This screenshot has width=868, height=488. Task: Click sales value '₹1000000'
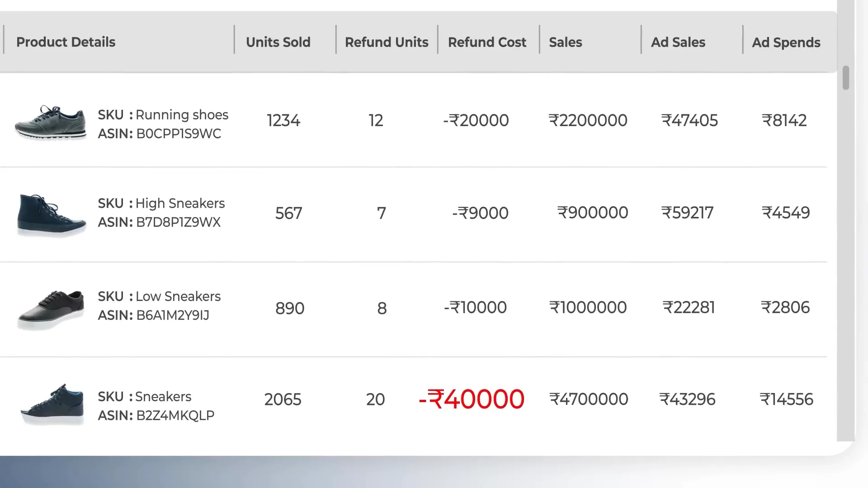[x=588, y=308]
